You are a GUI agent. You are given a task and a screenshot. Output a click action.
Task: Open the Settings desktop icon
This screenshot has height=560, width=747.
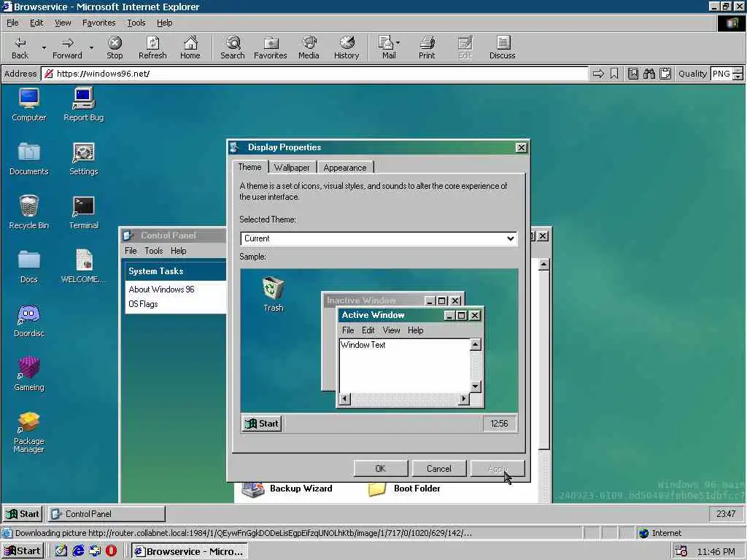tap(83, 152)
